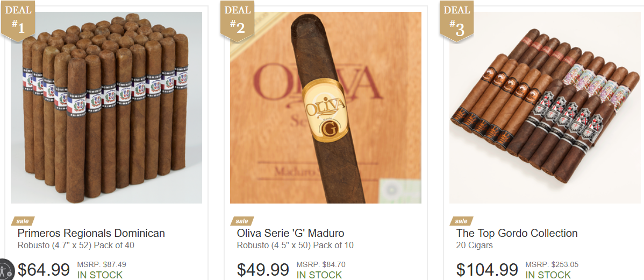
Task: Open the accessibility icon at bottom left
Action: (6, 270)
